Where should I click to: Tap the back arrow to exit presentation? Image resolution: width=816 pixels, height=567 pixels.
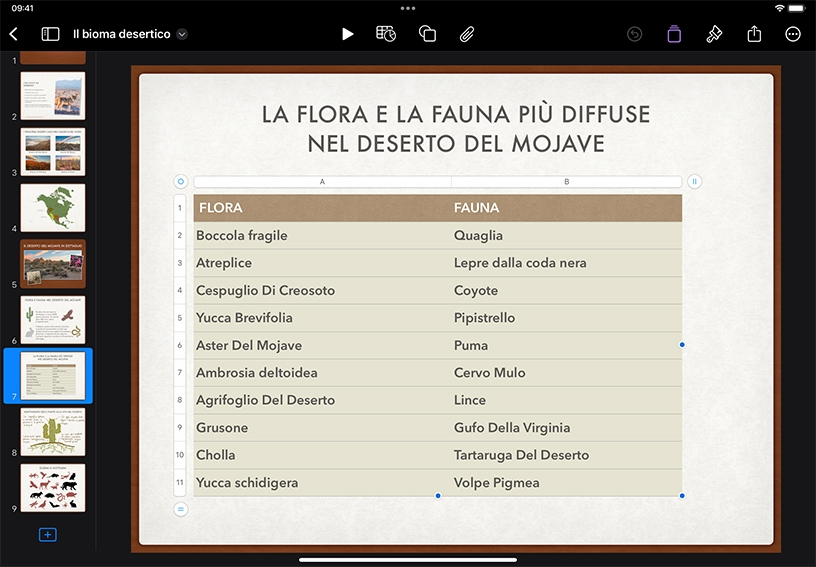pyautogui.click(x=14, y=34)
